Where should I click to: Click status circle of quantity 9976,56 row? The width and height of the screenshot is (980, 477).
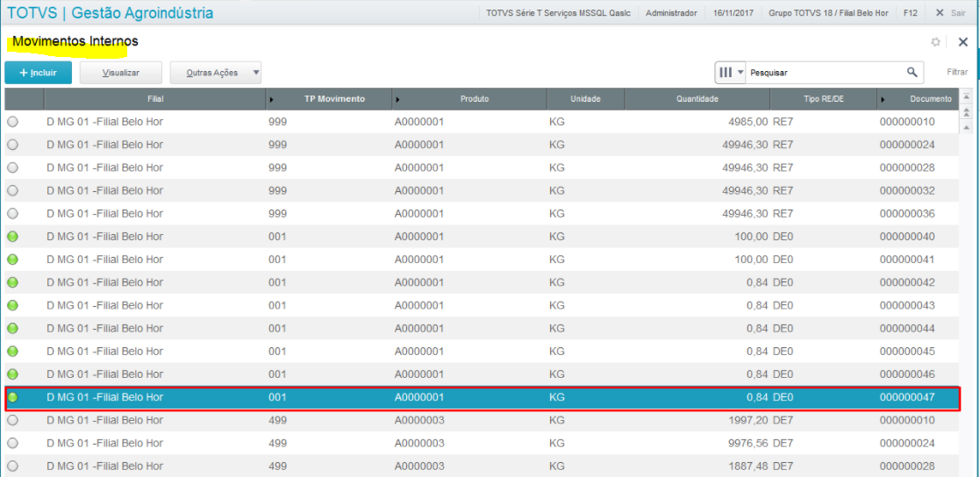(12, 443)
